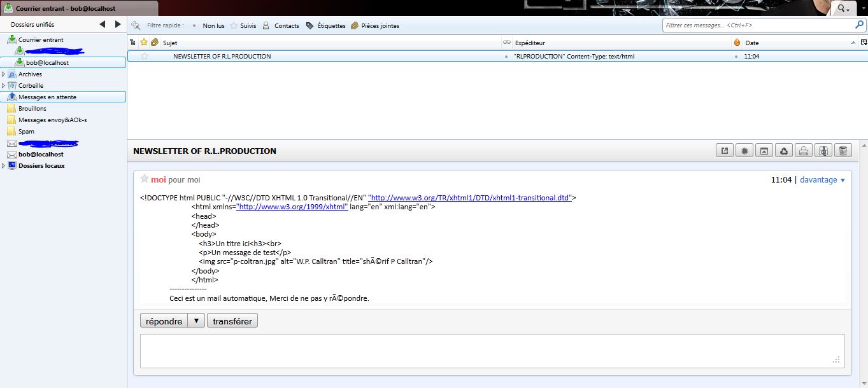
Task: Open the conversation in a new window
Action: [724, 151]
